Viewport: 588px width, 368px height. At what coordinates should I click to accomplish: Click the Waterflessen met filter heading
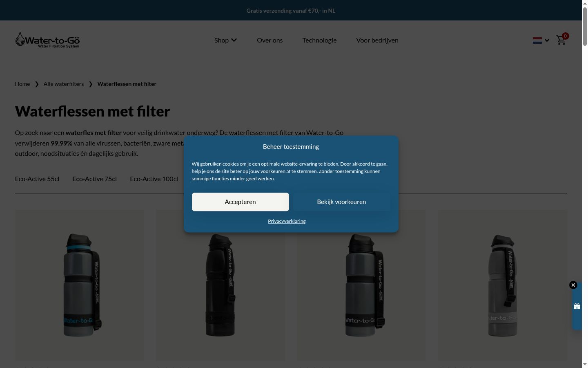[x=92, y=111]
